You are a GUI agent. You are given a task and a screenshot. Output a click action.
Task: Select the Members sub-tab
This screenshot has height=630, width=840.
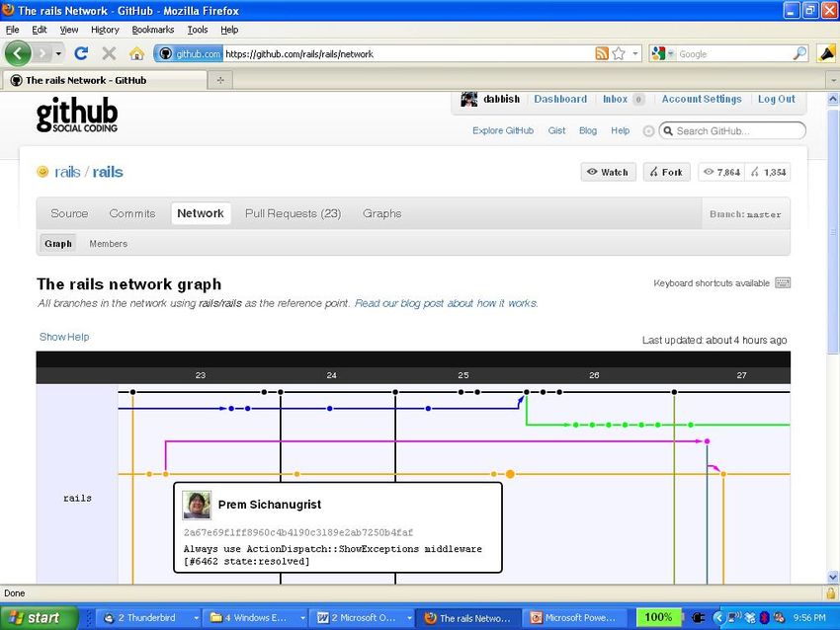[x=109, y=244]
